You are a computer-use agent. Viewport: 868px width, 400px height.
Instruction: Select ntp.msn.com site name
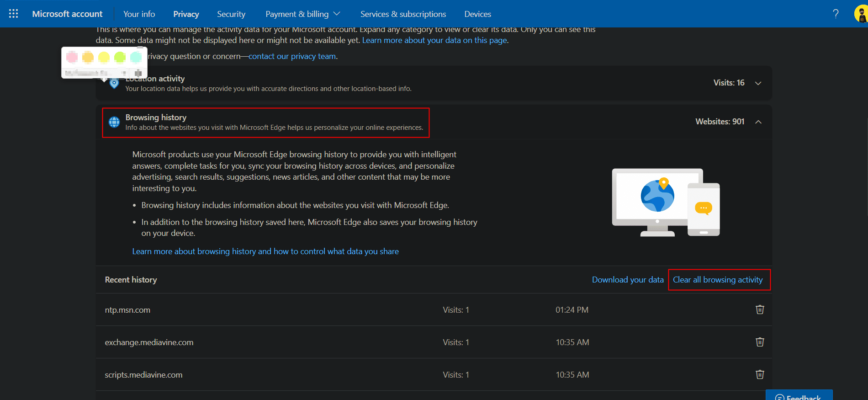coord(127,310)
